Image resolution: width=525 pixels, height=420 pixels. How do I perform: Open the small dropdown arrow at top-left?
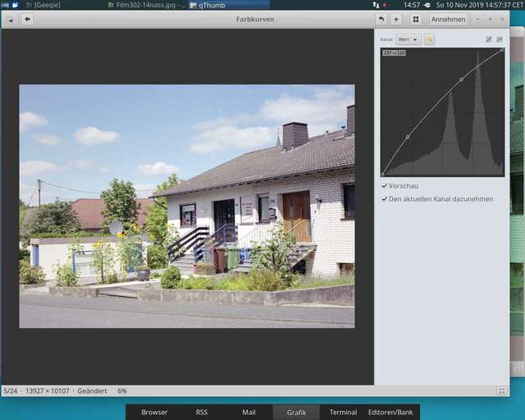pyautogui.click(x=9, y=19)
